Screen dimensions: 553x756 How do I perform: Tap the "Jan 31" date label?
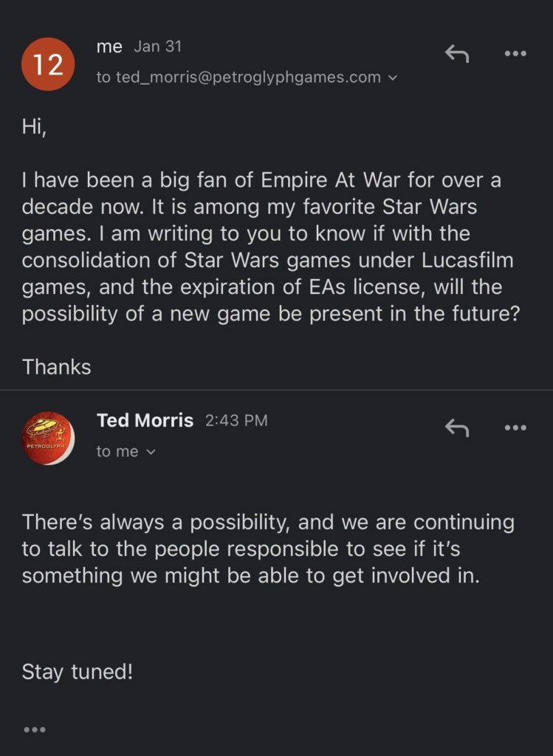(158, 47)
